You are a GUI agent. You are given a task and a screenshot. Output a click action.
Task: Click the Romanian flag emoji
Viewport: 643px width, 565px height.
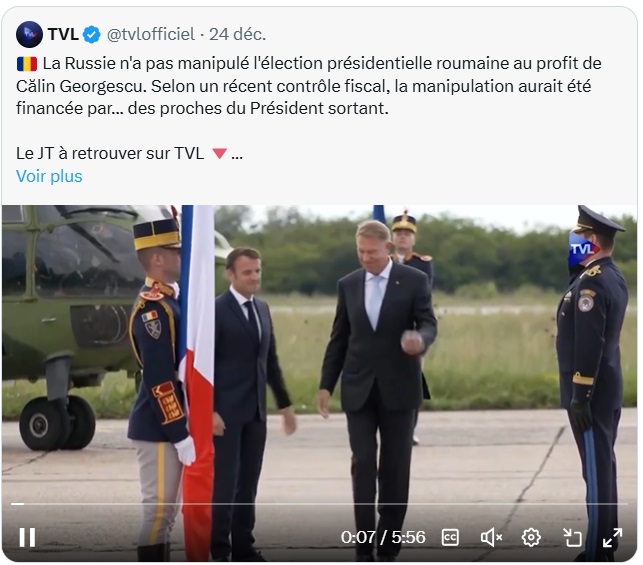[27, 64]
